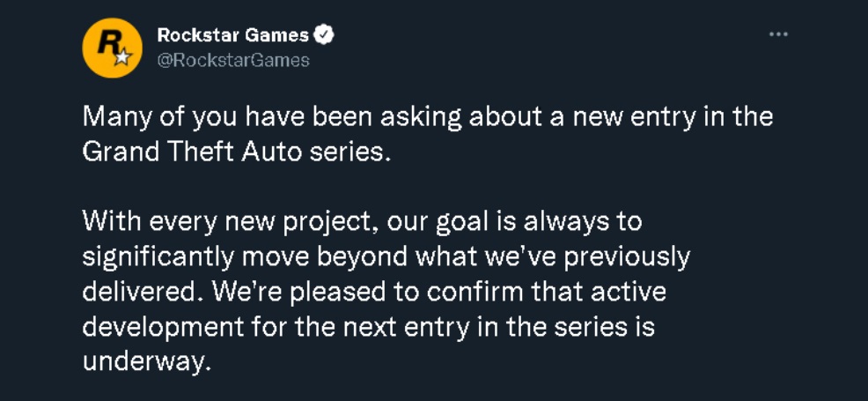Viewport: 868px width, 401px height.
Task: Click the word 'previously' in the tweet
Action: tap(627, 257)
